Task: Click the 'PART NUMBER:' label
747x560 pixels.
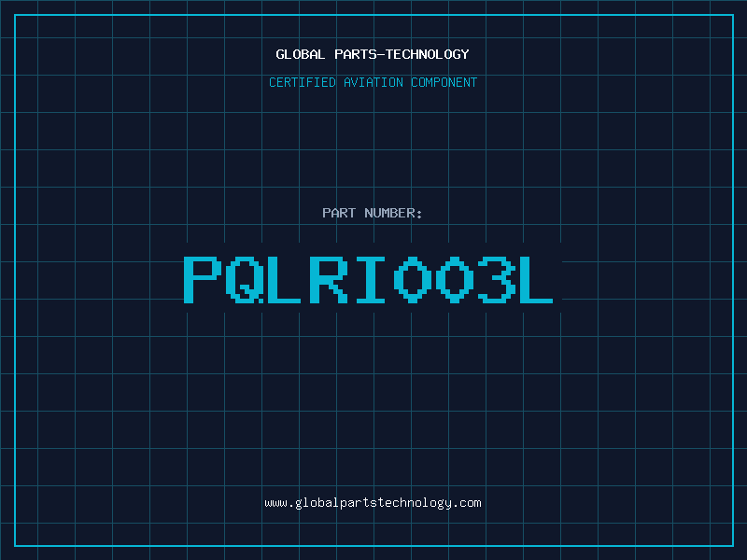Action: (373, 213)
